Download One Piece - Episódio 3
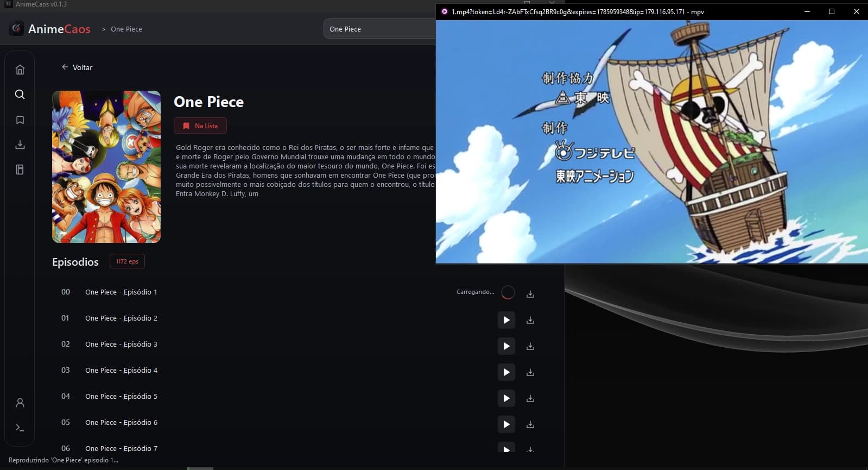The width and height of the screenshot is (868, 470). (530, 346)
